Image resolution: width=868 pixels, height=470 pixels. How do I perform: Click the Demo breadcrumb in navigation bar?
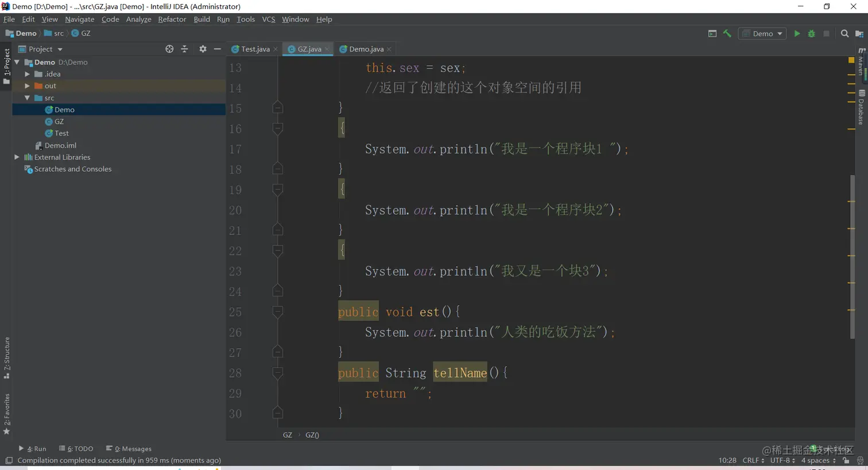point(21,34)
